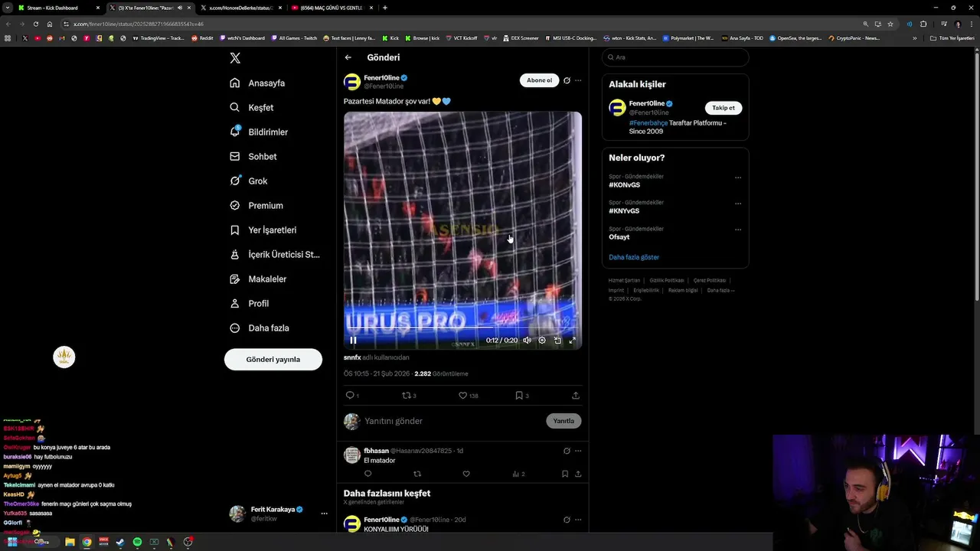980x551 pixels.
Task: Click the Yanıtla reply button
Action: (563, 421)
